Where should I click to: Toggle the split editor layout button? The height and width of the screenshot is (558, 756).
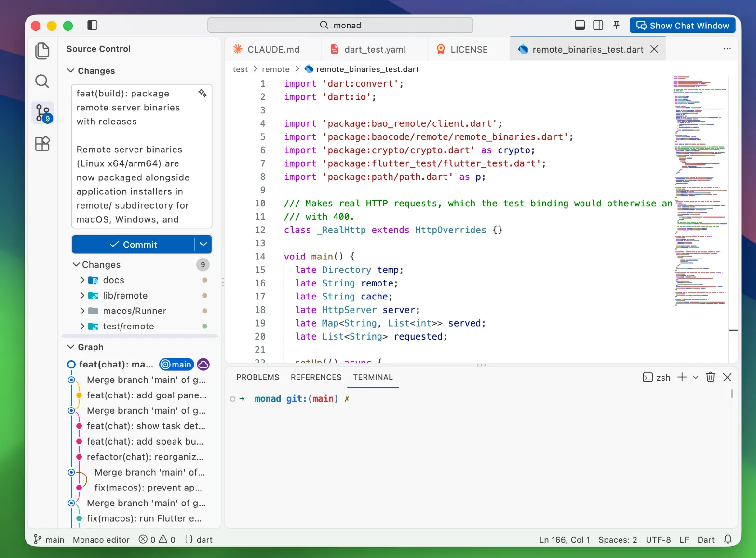tap(598, 25)
